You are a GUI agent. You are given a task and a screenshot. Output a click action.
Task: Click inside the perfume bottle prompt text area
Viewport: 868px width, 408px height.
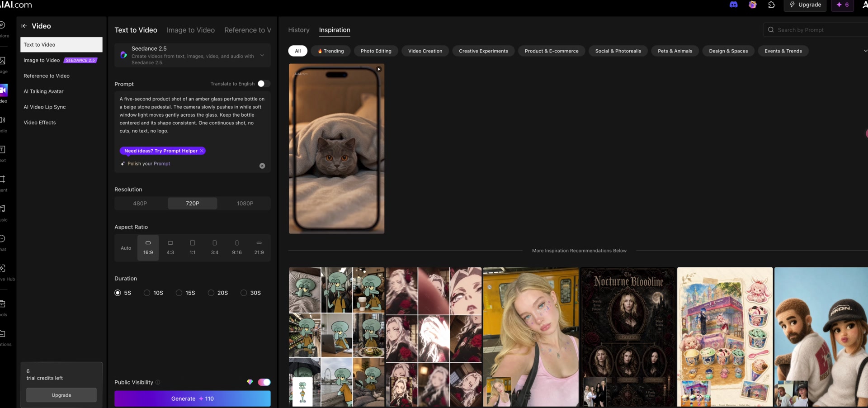193,115
